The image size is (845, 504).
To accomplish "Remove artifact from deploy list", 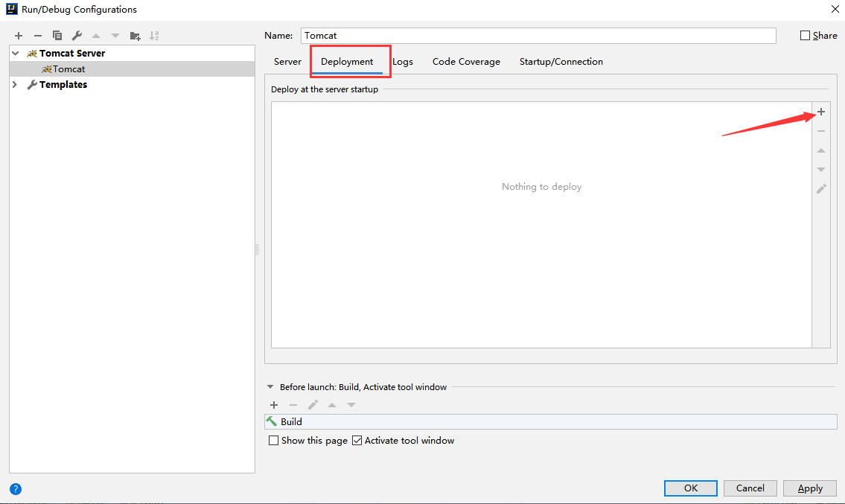I will click(x=820, y=131).
